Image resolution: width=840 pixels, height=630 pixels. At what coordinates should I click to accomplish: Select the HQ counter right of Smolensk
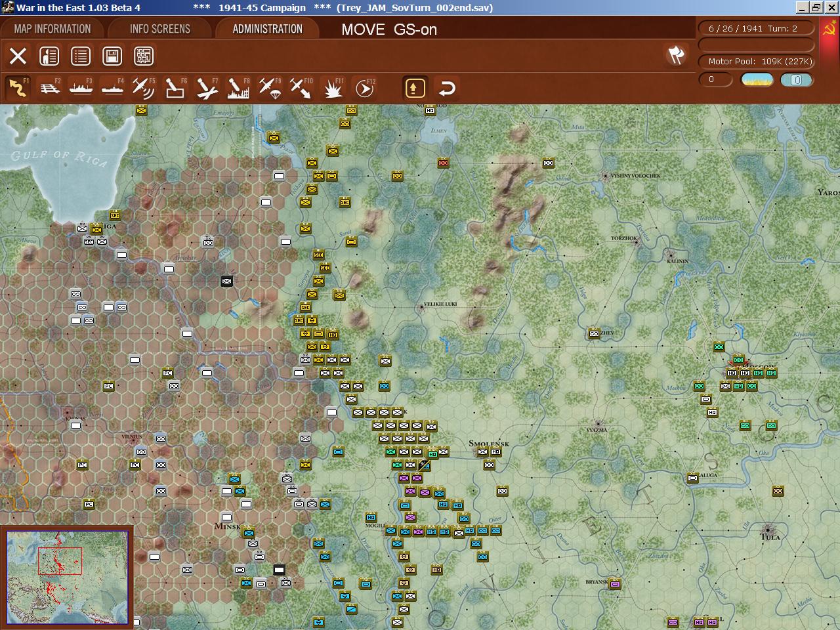(495, 451)
